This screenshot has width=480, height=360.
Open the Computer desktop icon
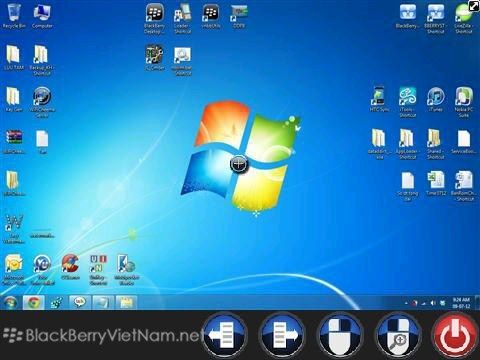pyautogui.click(x=42, y=15)
